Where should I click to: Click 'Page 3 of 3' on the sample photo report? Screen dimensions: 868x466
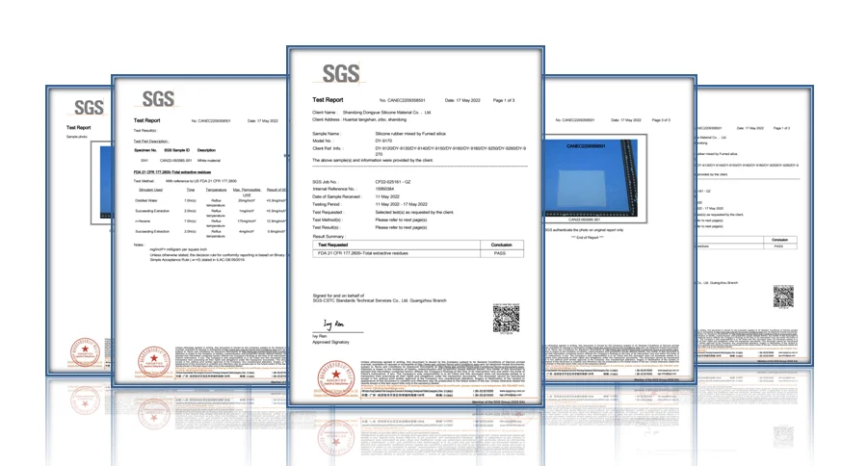tap(661, 120)
